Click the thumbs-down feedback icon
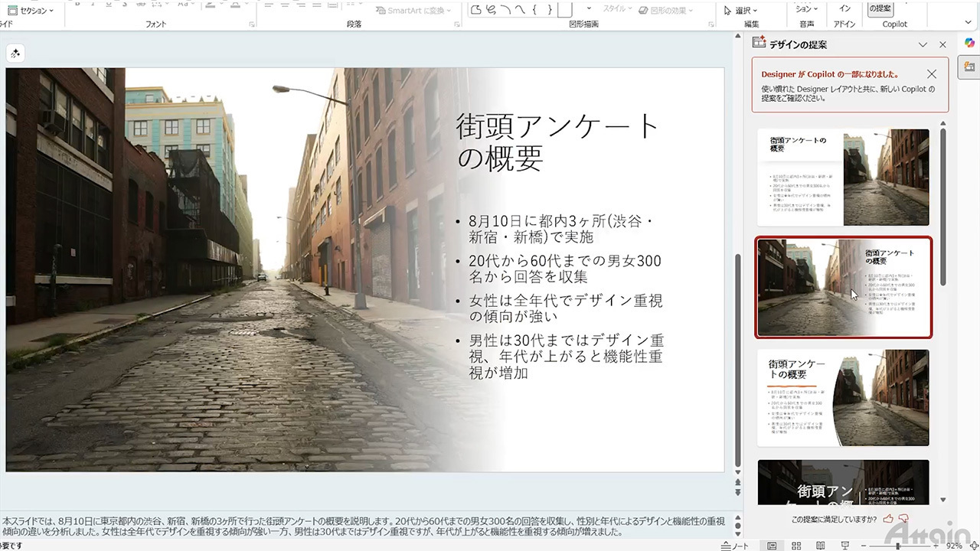980x551 pixels. [903, 519]
